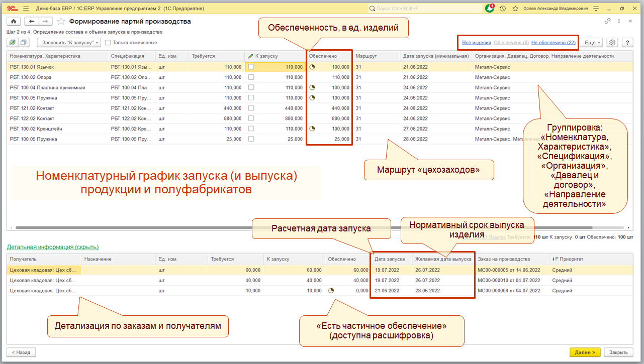Screen dimensions: 644x364
Task: Click the '< Назад' button
Action: (21, 352)
